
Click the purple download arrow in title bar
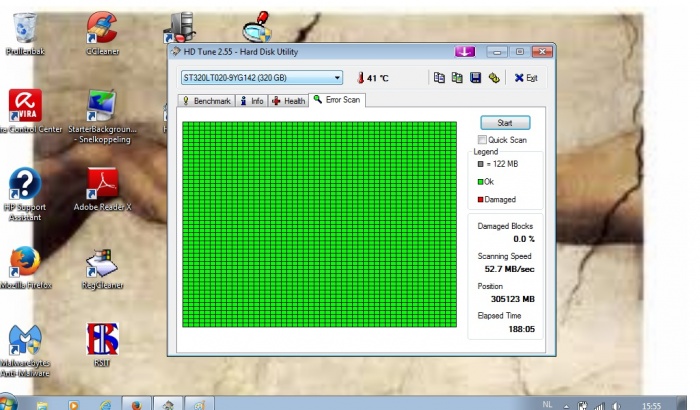point(465,52)
